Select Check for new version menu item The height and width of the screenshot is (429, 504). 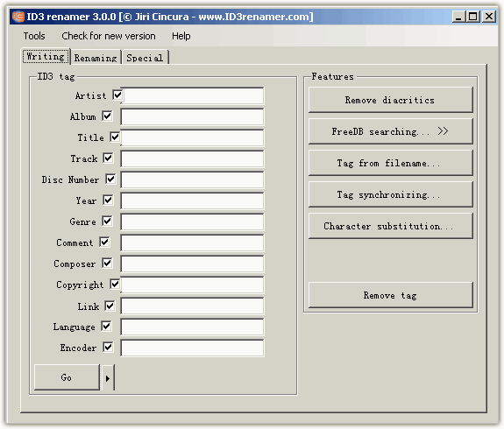coord(109,36)
